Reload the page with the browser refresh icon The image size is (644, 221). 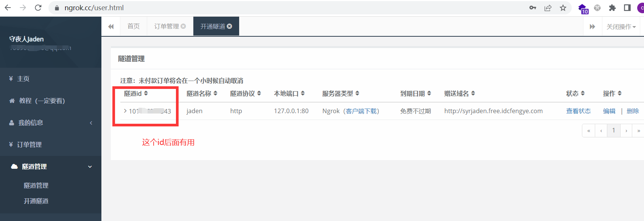pos(38,8)
